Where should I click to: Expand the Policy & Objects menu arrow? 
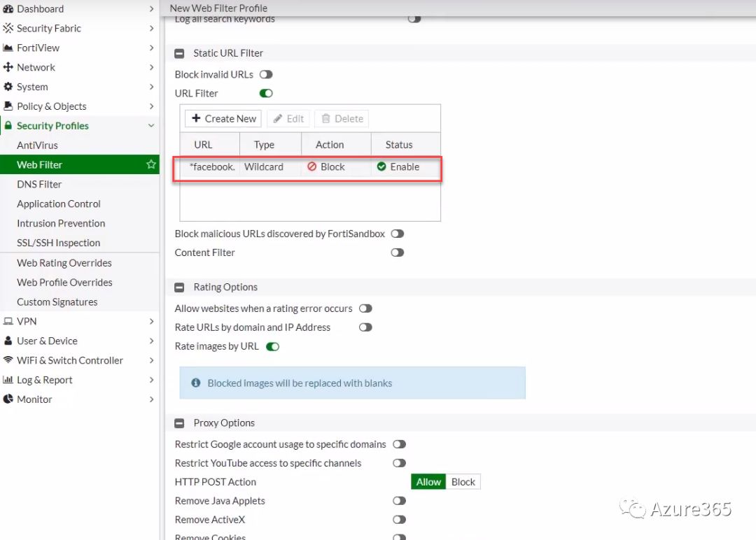[151, 106]
